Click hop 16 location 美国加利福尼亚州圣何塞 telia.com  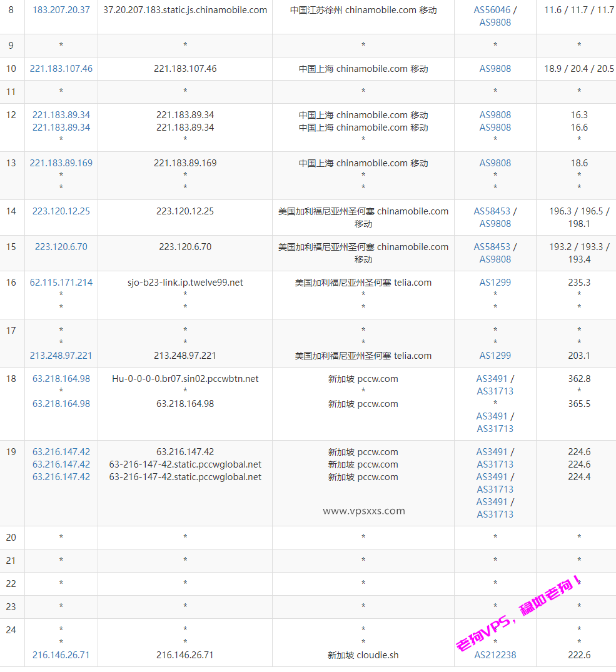tap(363, 283)
